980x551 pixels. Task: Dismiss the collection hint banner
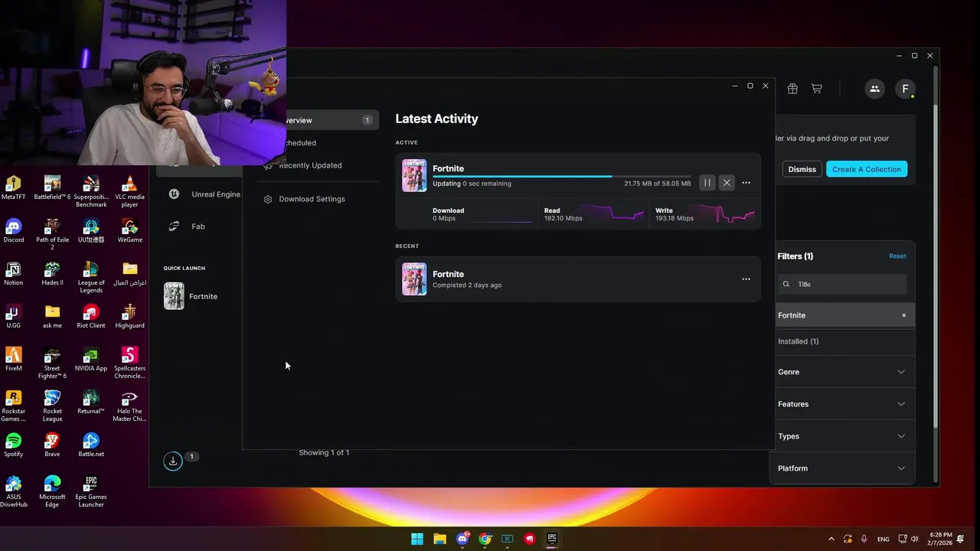[802, 169]
